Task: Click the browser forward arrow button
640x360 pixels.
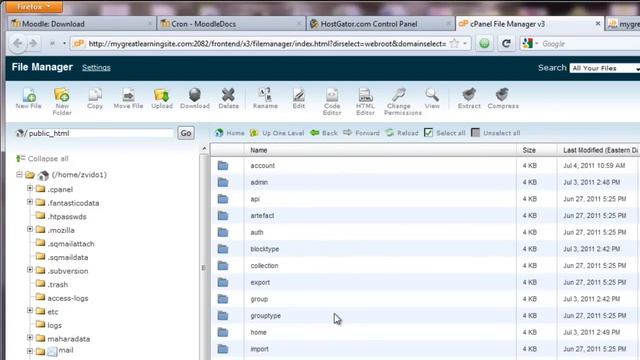Action: (x=33, y=43)
